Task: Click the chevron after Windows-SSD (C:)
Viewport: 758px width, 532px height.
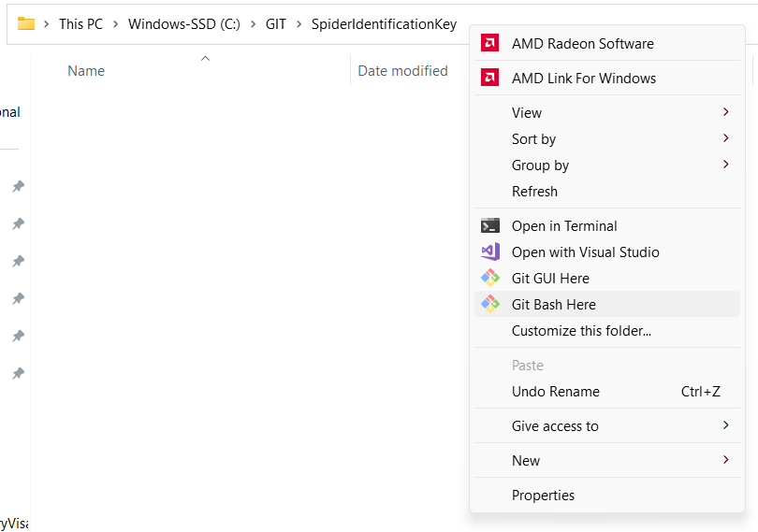Action: 253,24
